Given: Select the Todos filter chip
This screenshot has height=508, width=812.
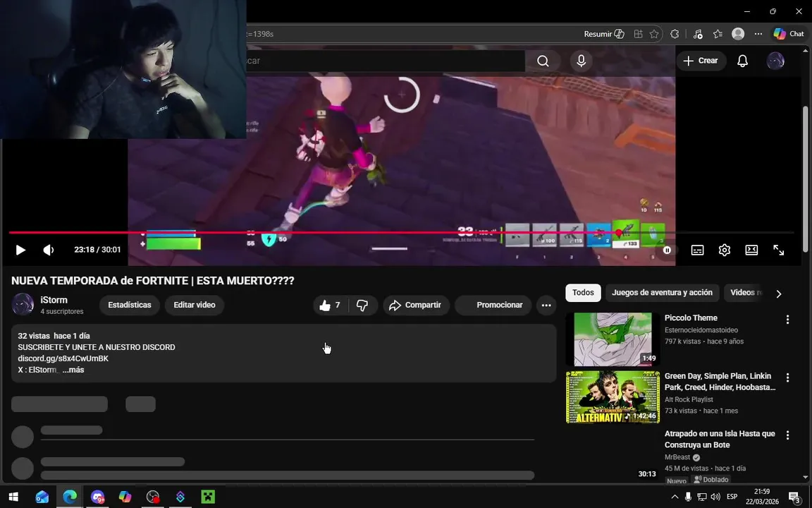Looking at the screenshot, I should (x=583, y=292).
